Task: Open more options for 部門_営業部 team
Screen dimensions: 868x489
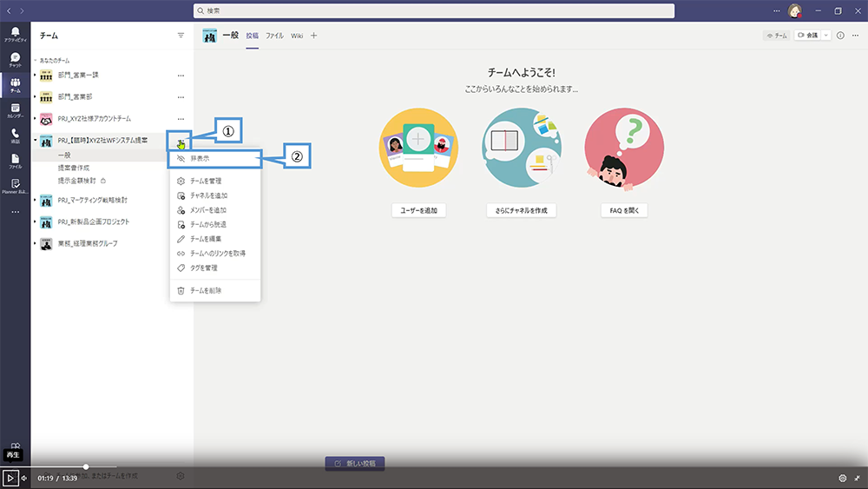Action: pos(181,97)
